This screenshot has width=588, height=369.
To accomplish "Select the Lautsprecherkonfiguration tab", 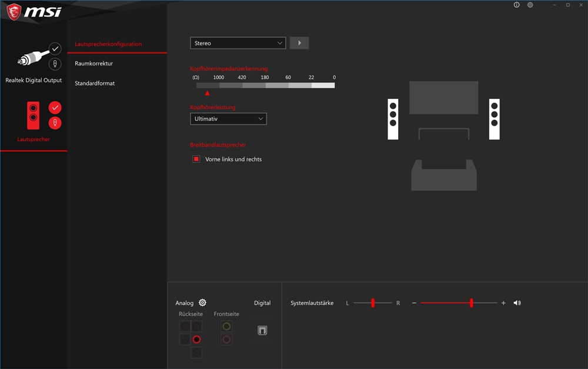I will (108, 44).
